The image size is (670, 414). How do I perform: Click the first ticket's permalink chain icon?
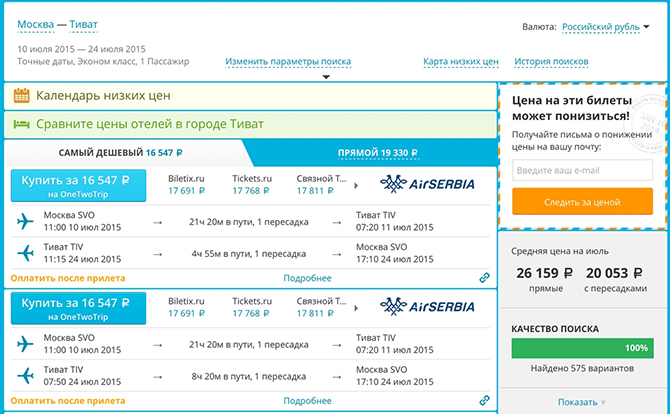pos(484,278)
